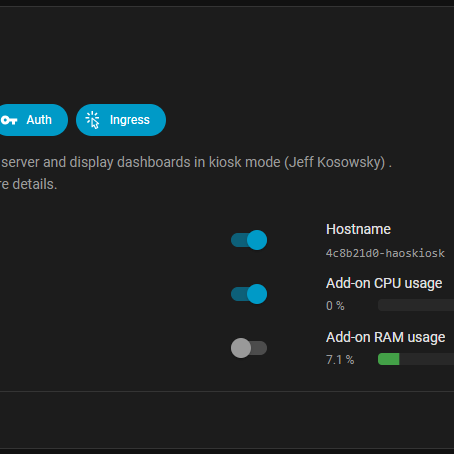Image resolution: width=454 pixels, height=454 pixels.
Task: Select the hostname text 4c8b21d0-haoskiosk
Action: pyautogui.click(x=385, y=253)
